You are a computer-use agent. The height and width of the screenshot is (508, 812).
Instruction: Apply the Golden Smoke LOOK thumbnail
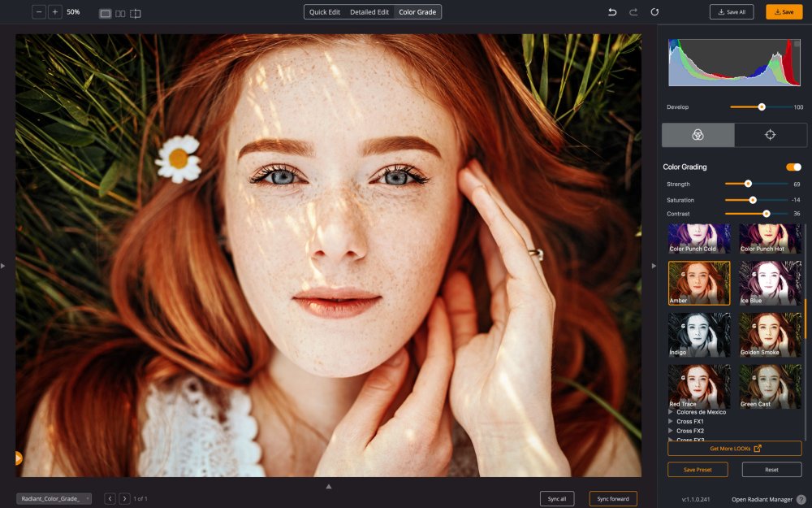click(x=770, y=334)
